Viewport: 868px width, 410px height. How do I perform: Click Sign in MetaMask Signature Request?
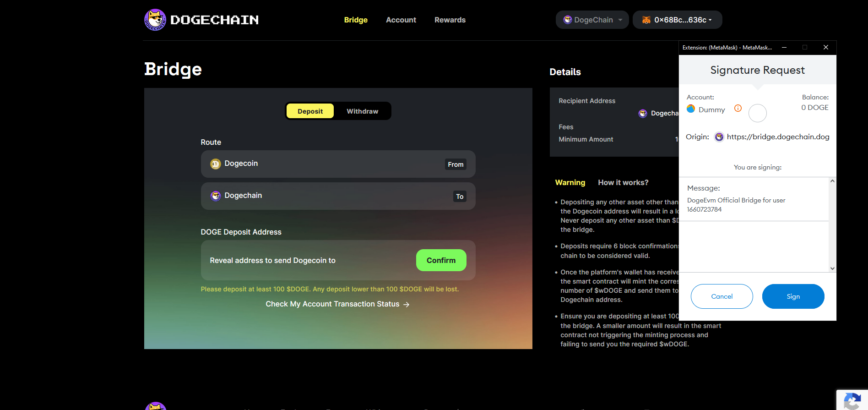pyautogui.click(x=793, y=296)
